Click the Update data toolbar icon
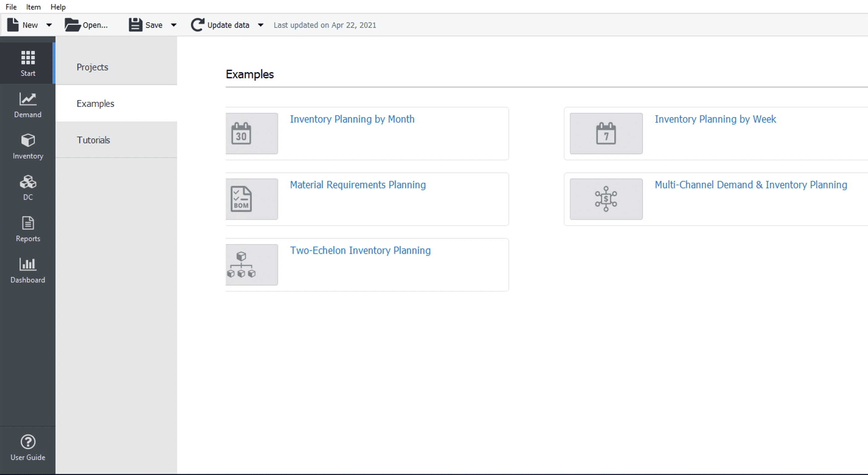Screen dimensions: 868x475 pyautogui.click(x=198, y=25)
